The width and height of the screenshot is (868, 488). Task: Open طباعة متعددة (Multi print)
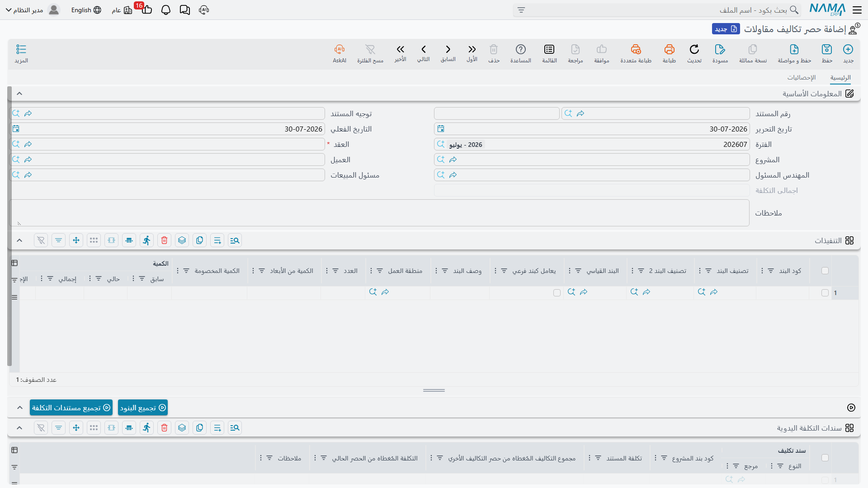tap(636, 53)
